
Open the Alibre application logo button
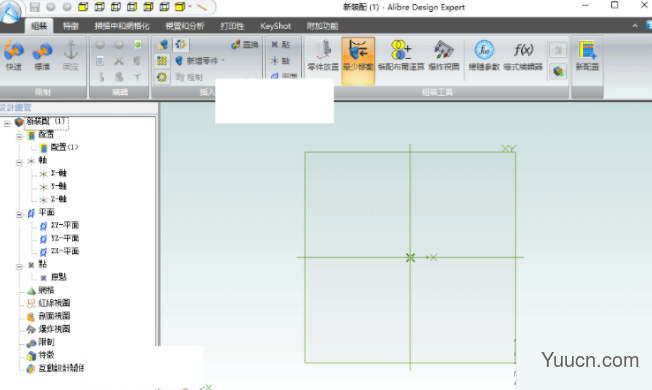pyautogui.click(x=10, y=12)
